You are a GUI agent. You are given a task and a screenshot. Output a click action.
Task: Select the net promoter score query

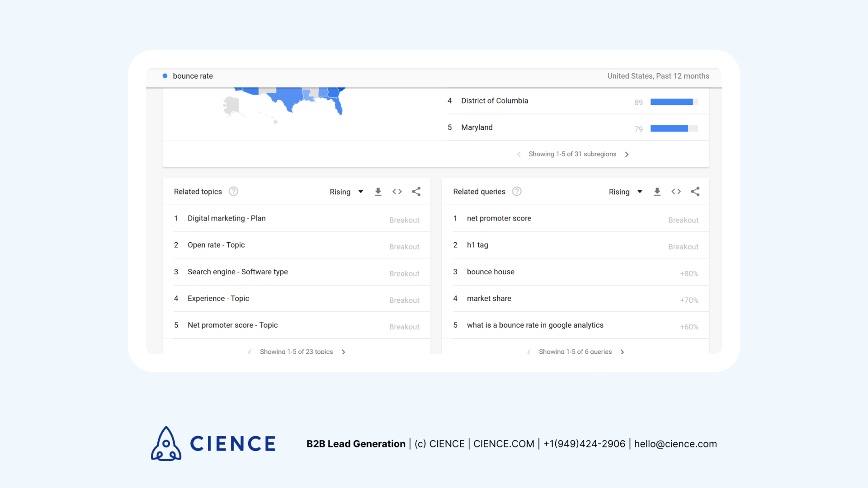point(499,218)
